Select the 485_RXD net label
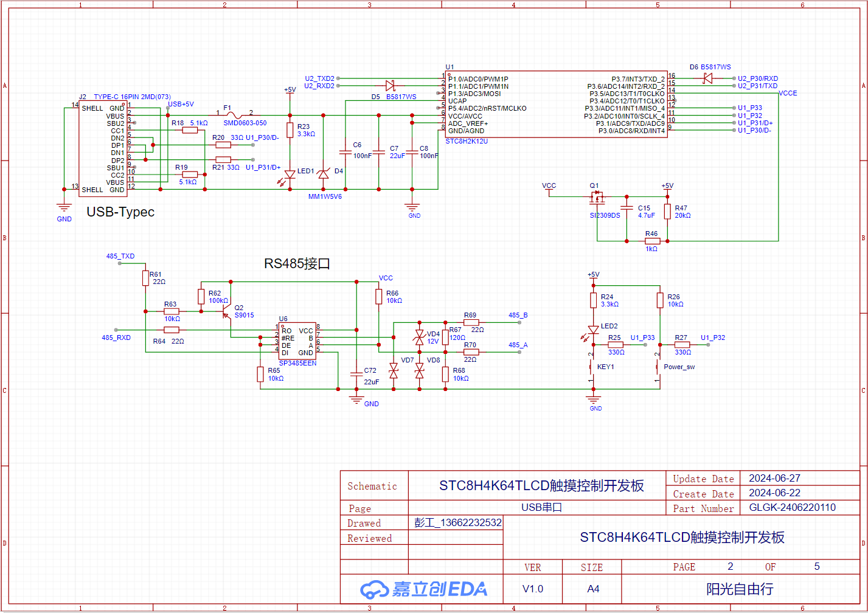Viewport: 868px width, 613px height. pos(116,338)
